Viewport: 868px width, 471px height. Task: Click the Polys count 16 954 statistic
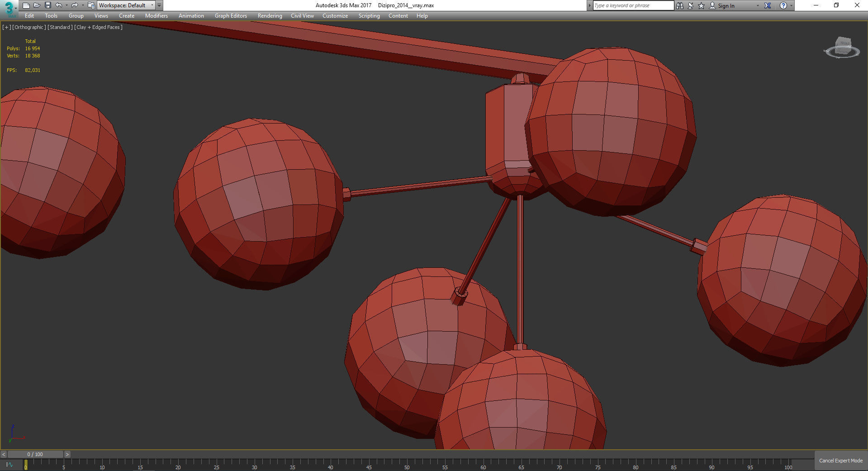pos(33,48)
